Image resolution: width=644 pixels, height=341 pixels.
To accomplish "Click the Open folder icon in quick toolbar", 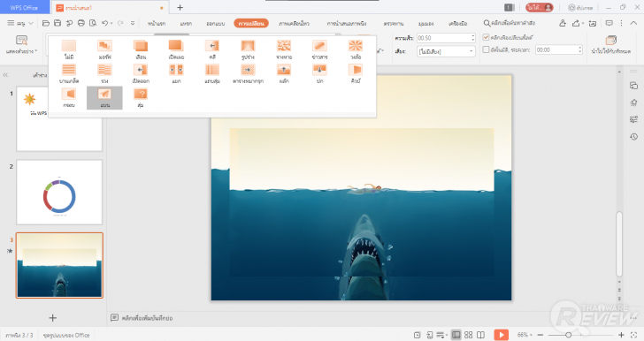I will click(46, 23).
